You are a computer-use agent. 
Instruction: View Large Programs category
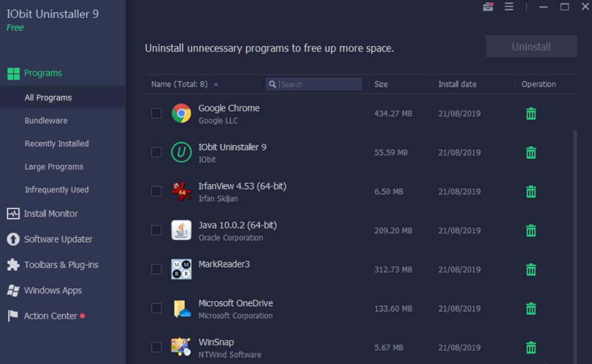point(54,167)
